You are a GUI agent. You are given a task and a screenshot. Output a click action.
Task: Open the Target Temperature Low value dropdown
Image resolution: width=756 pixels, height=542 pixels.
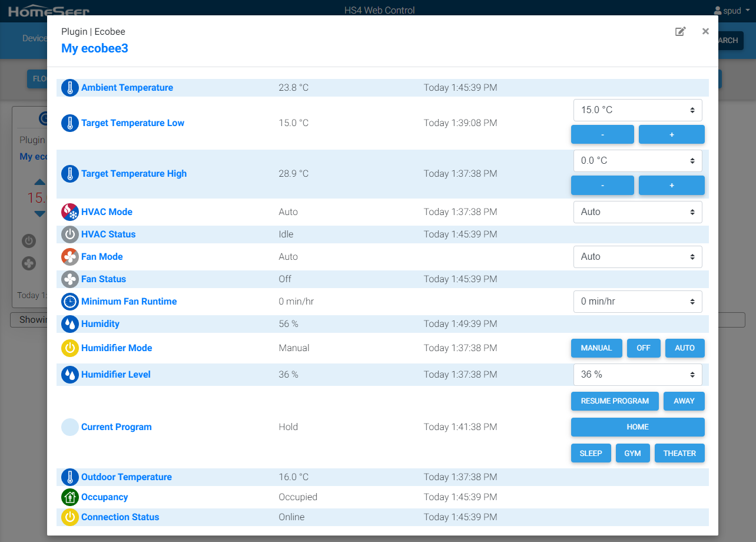638,110
